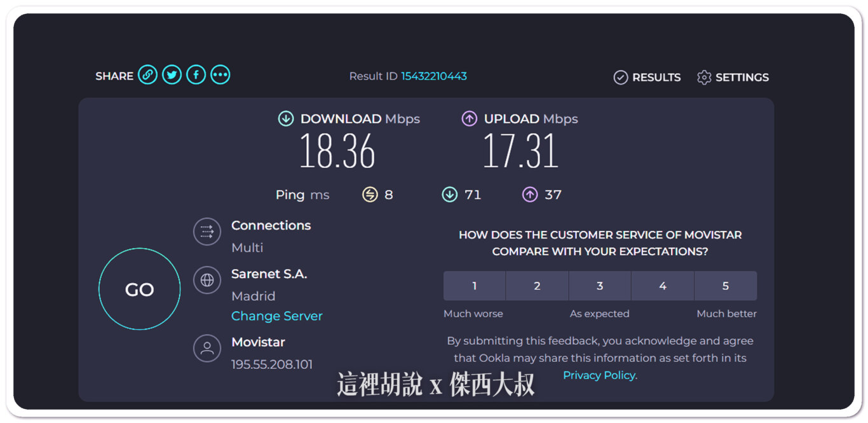Click the Result ID 15432210443 link
868x423 pixels.
[434, 76]
